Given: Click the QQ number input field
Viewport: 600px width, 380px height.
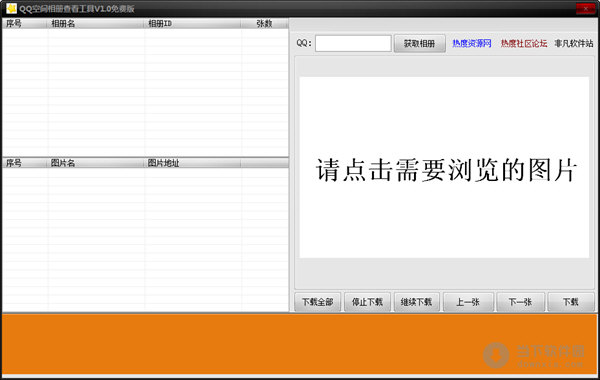Looking at the screenshot, I should tap(353, 43).
